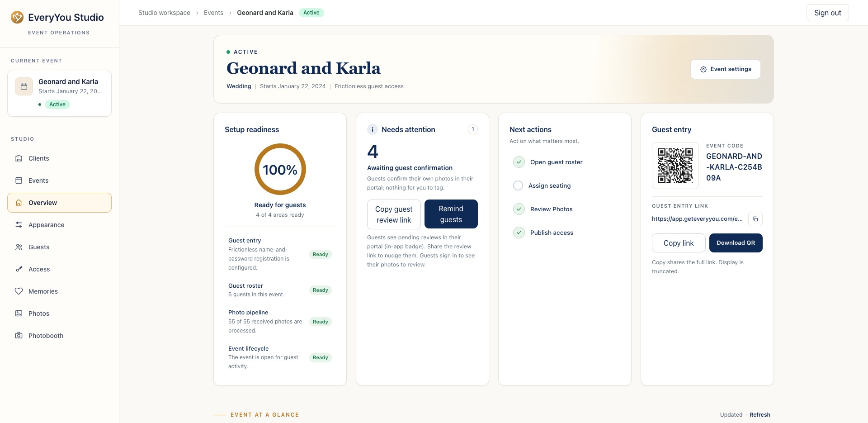Click the Clients building icon in sidebar
The image size is (868, 423).
(19, 158)
